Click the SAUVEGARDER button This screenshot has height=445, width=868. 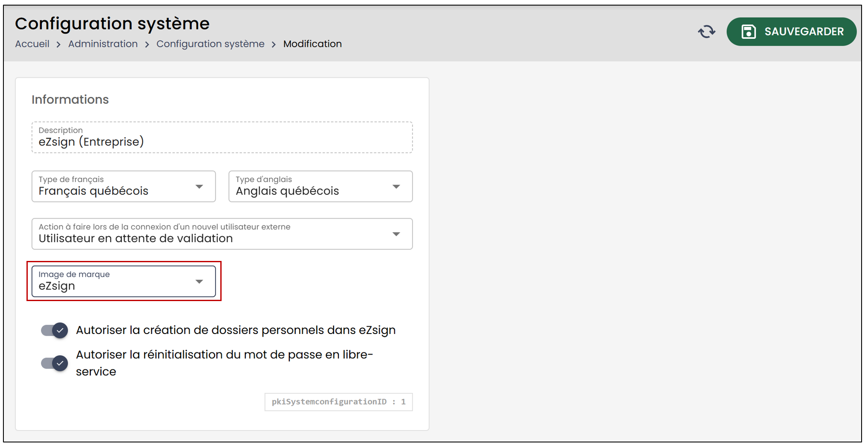coord(791,32)
